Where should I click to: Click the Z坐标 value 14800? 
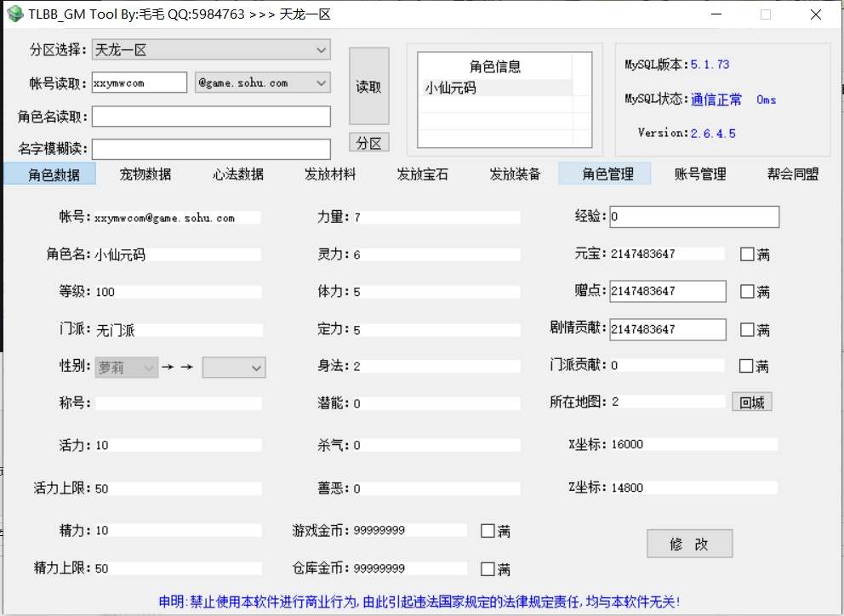pyautogui.click(x=693, y=488)
